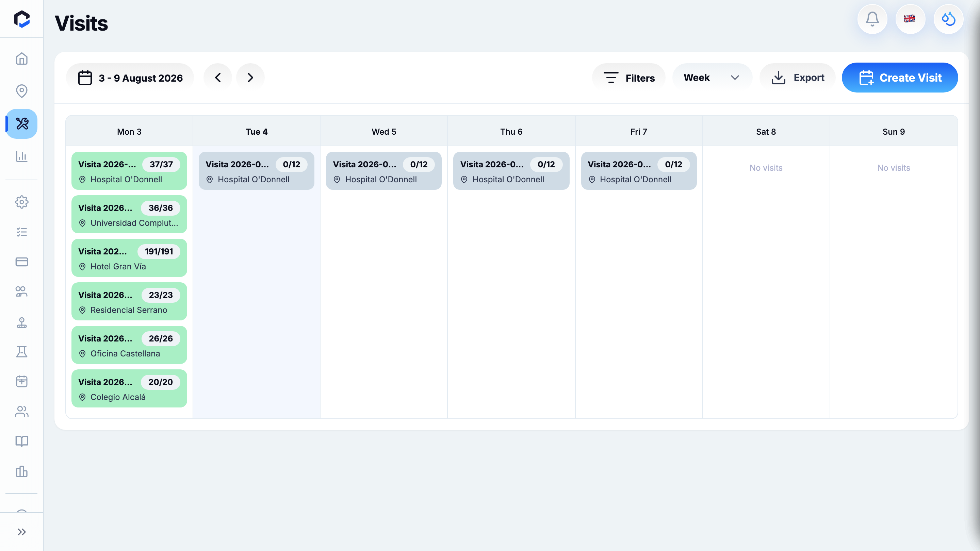Open the buildings chart icon in sidebar
The width and height of the screenshot is (980, 551).
[x=22, y=471]
